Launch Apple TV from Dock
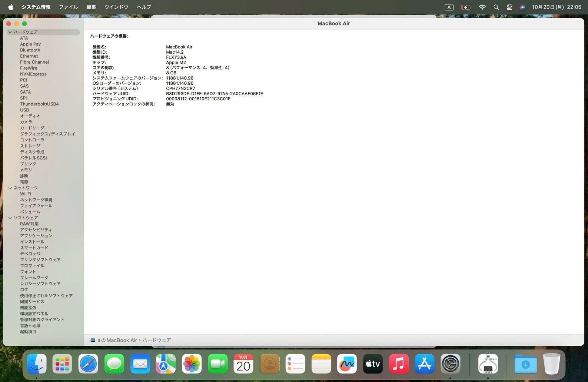The image size is (588, 382). click(373, 364)
